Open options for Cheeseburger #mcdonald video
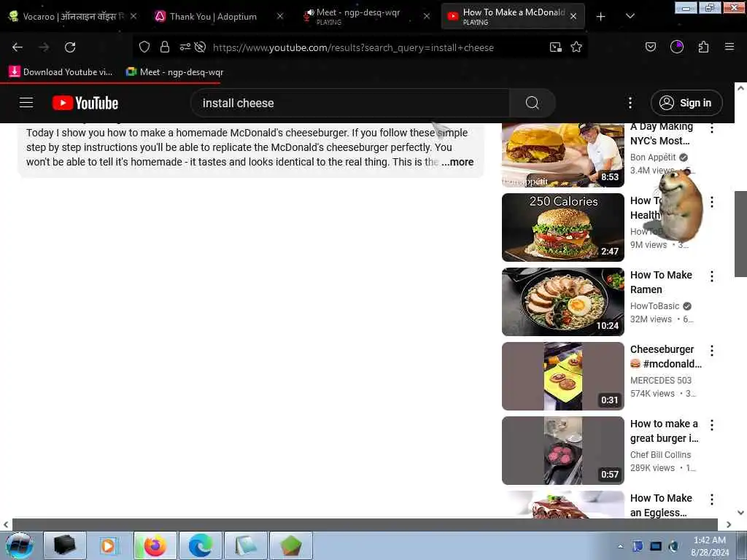This screenshot has width=747, height=560. (x=712, y=351)
